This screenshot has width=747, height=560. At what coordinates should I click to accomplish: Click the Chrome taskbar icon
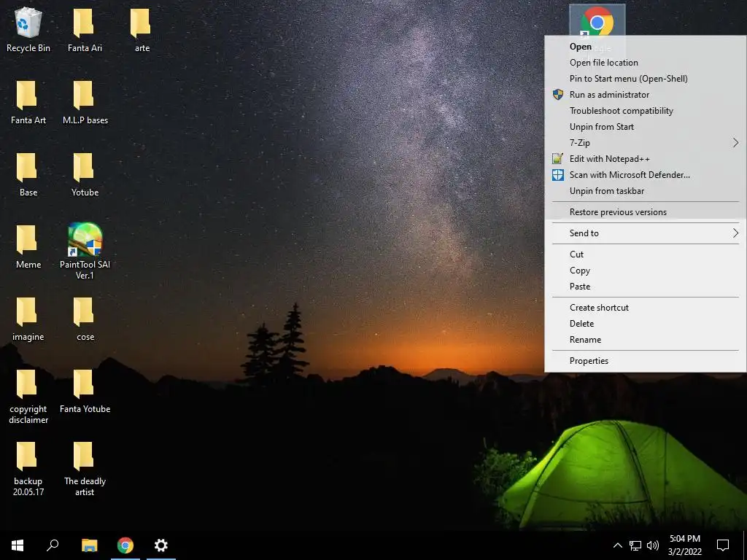click(125, 545)
